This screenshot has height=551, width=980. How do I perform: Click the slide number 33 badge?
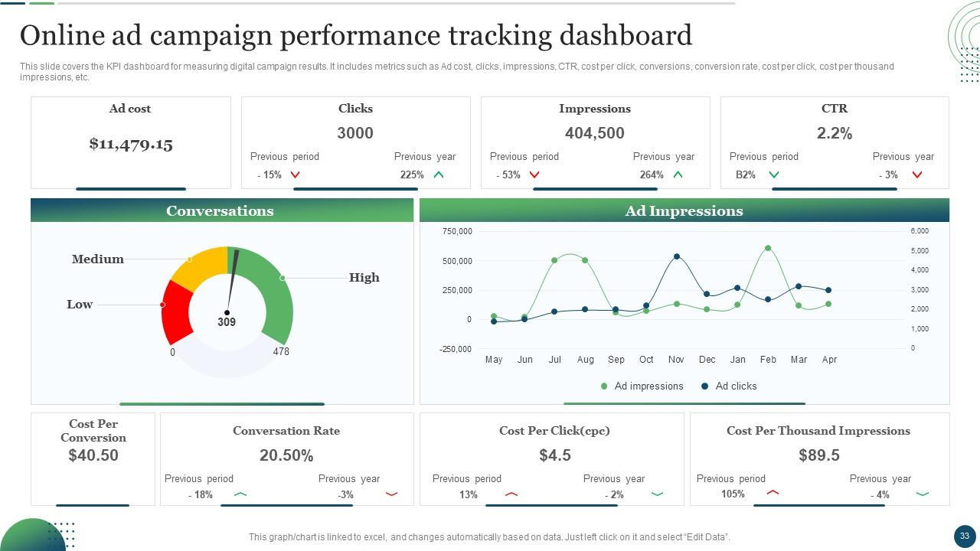[x=964, y=535]
